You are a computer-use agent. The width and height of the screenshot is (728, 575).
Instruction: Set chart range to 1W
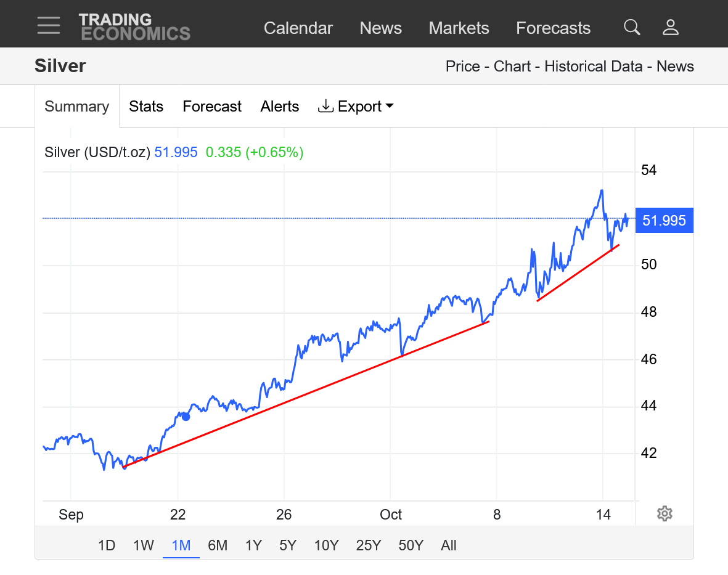click(143, 545)
